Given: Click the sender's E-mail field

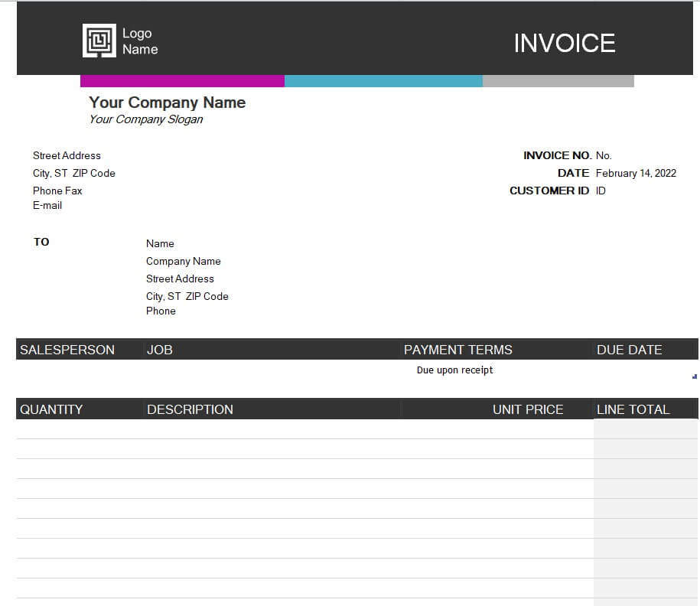Looking at the screenshot, I should 47,206.
